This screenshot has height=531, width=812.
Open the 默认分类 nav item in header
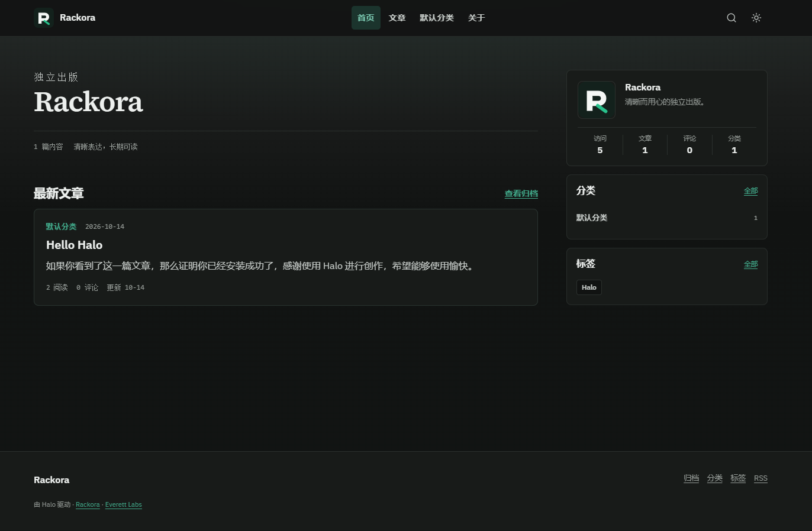click(437, 18)
